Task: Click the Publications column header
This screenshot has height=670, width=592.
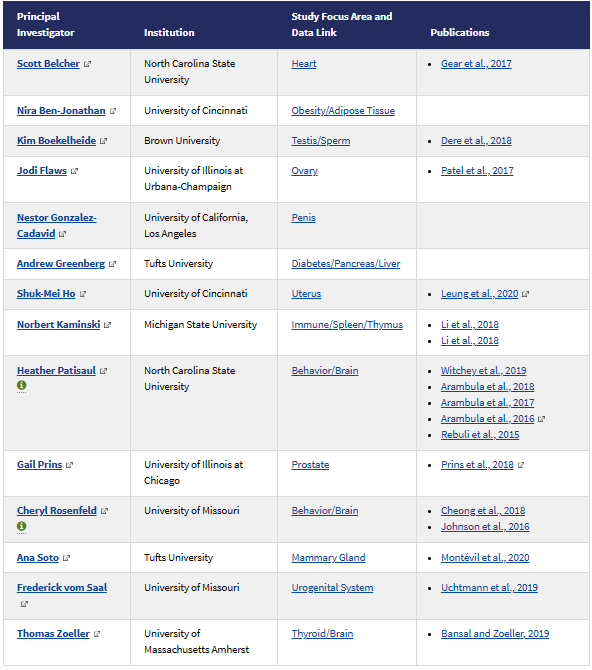Action: click(459, 32)
